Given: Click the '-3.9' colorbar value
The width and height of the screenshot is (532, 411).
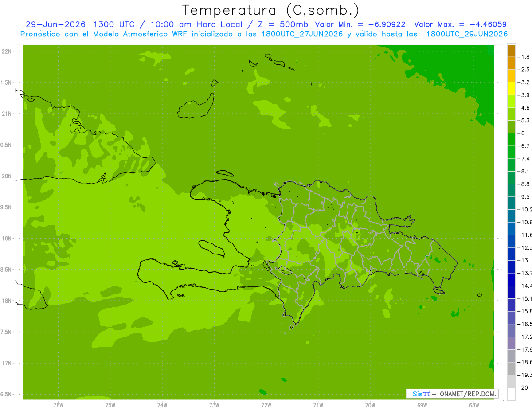Looking at the screenshot, I should [x=524, y=95].
